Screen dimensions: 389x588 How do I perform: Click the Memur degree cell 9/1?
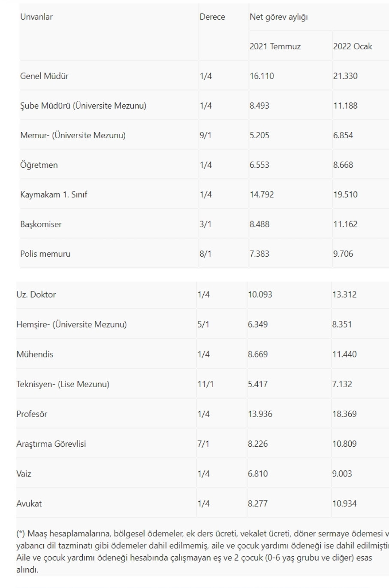pyautogui.click(x=205, y=135)
